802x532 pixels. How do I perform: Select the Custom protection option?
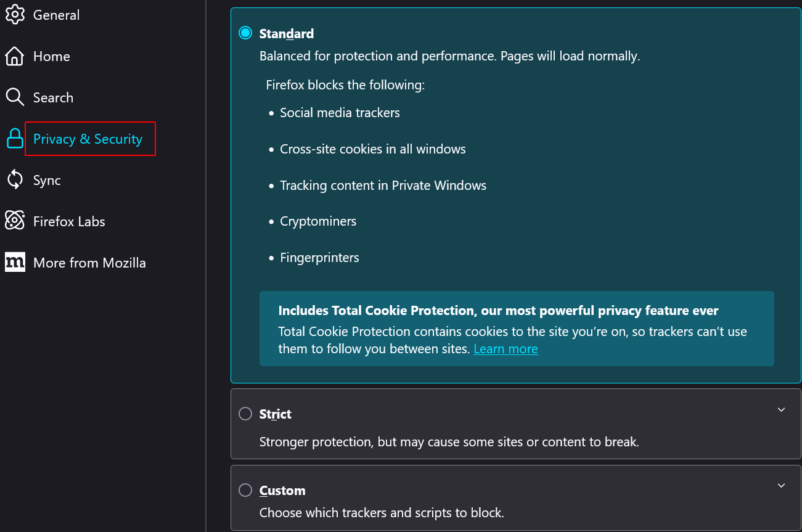tap(245, 490)
